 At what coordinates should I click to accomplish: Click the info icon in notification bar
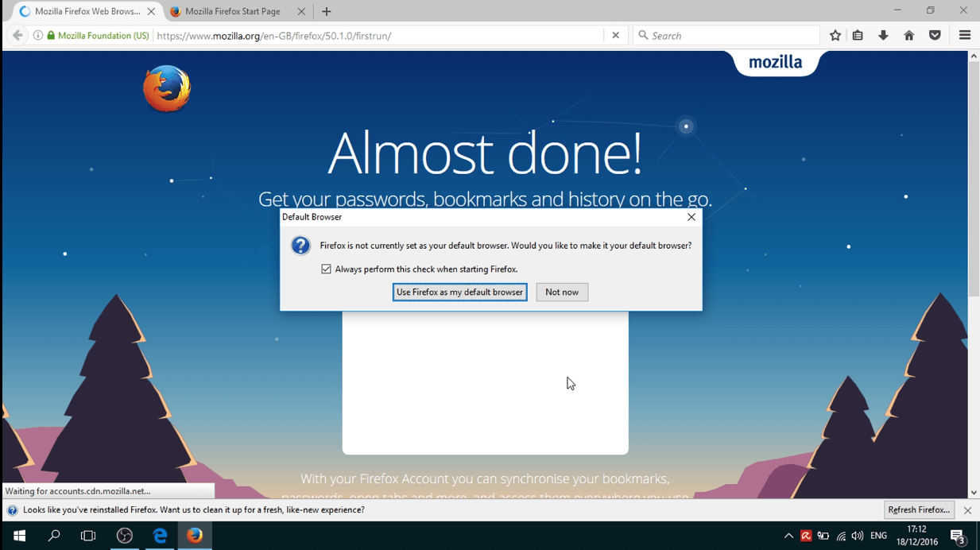pos(12,510)
